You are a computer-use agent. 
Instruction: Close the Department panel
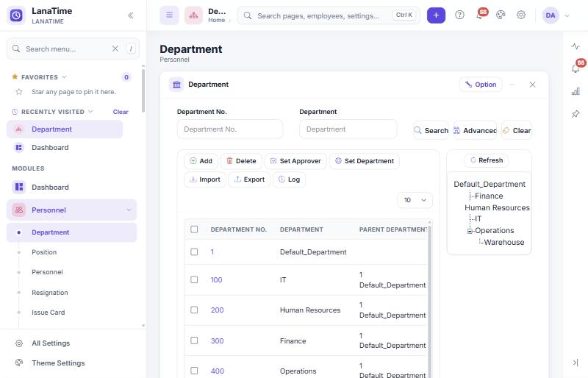pos(532,85)
